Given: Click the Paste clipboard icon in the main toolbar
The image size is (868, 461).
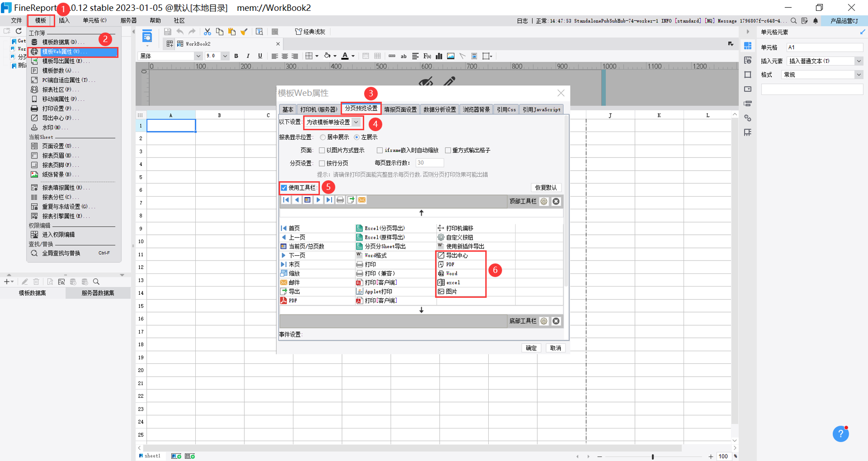Looking at the screenshot, I should pyautogui.click(x=232, y=32).
